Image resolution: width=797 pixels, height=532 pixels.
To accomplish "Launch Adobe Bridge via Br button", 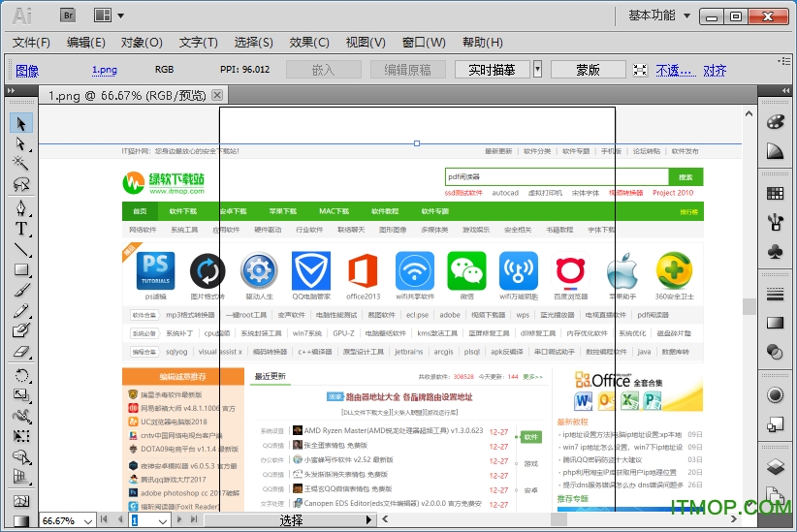I will 68,16.
